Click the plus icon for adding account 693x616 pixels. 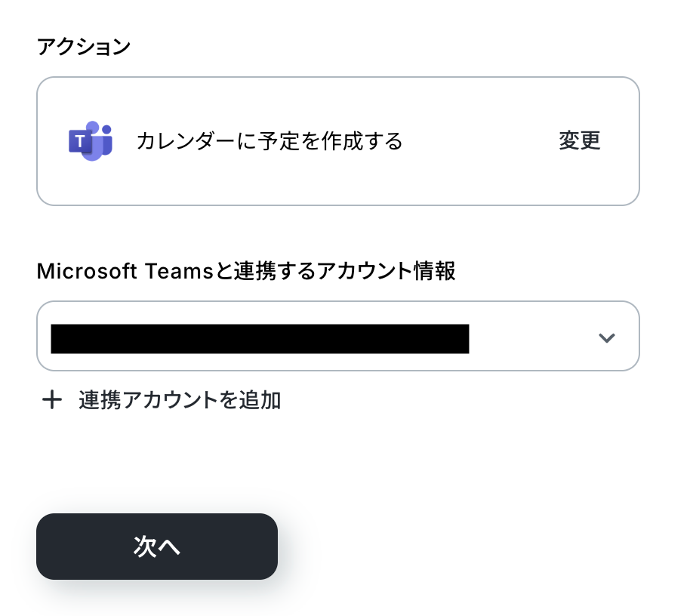click(x=51, y=400)
